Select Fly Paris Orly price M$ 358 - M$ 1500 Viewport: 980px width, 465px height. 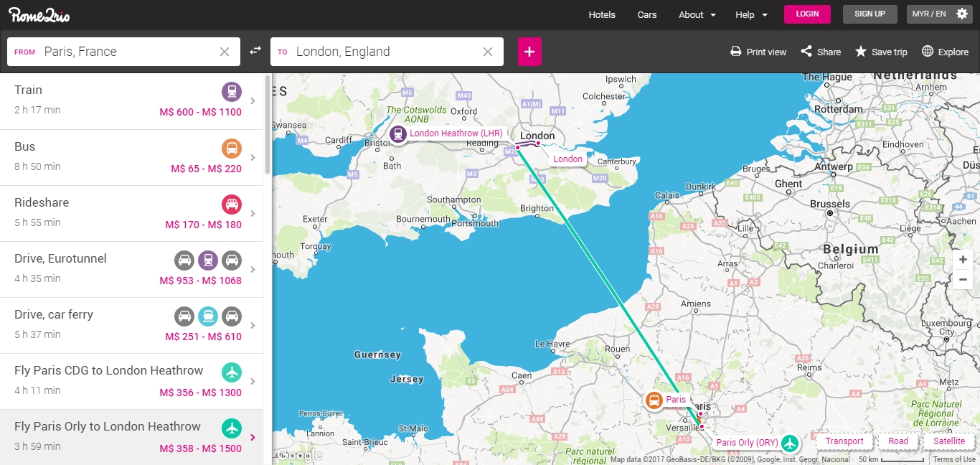pos(200,448)
